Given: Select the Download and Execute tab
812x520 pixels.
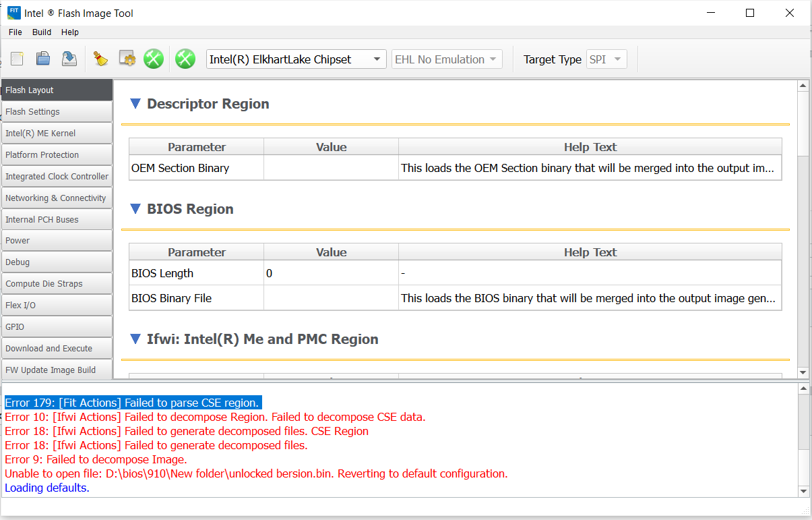Looking at the screenshot, I should pyautogui.click(x=57, y=349).
